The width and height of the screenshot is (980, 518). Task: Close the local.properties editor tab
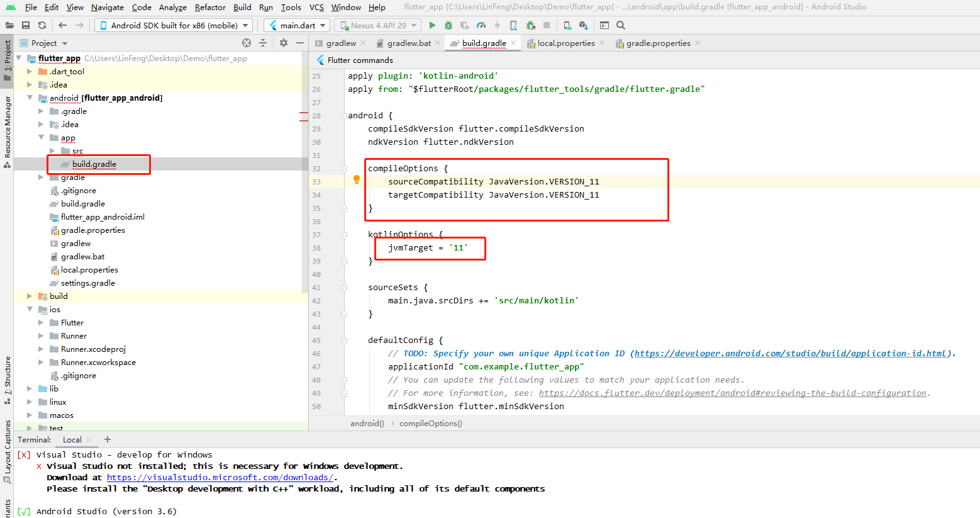pos(602,43)
